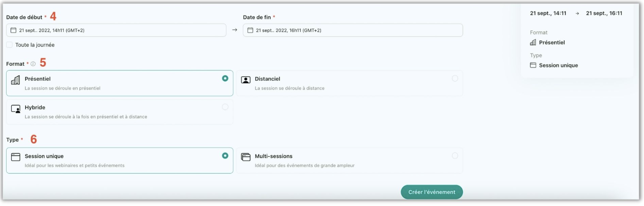Click the info icon next to Format
Image resolution: width=644 pixels, height=206 pixels.
(x=33, y=64)
